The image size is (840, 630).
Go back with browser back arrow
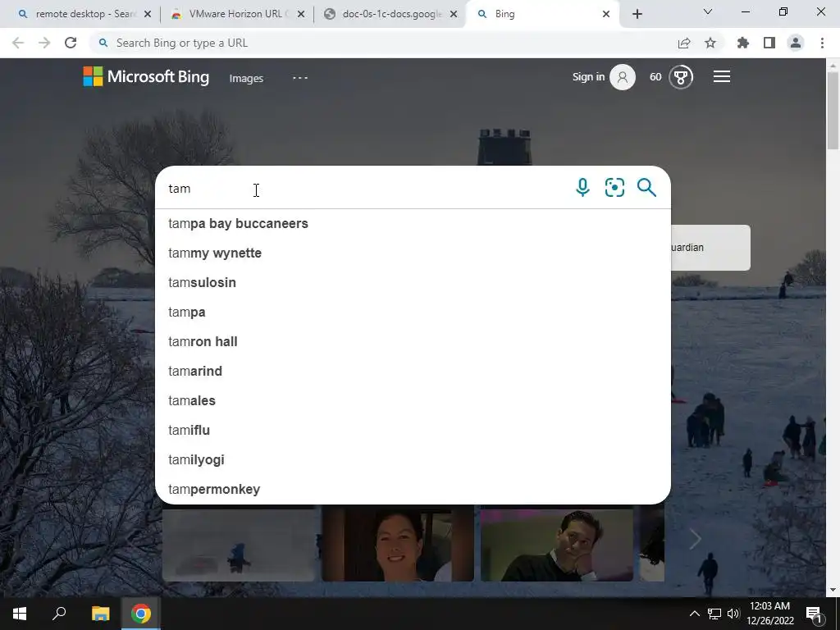18,43
